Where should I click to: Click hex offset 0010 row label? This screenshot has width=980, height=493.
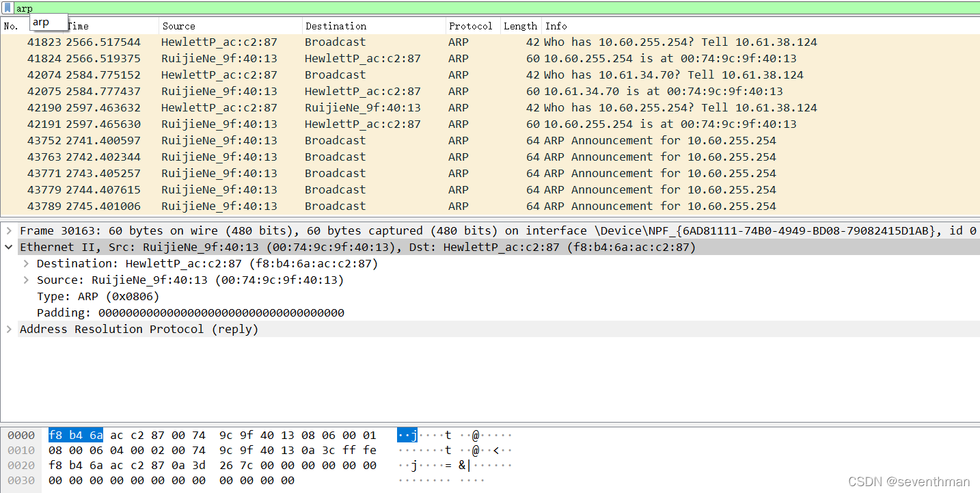pos(21,450)
